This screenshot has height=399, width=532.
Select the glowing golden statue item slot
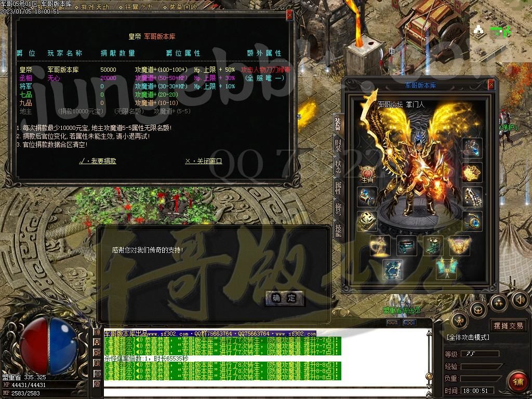[380, 245]
